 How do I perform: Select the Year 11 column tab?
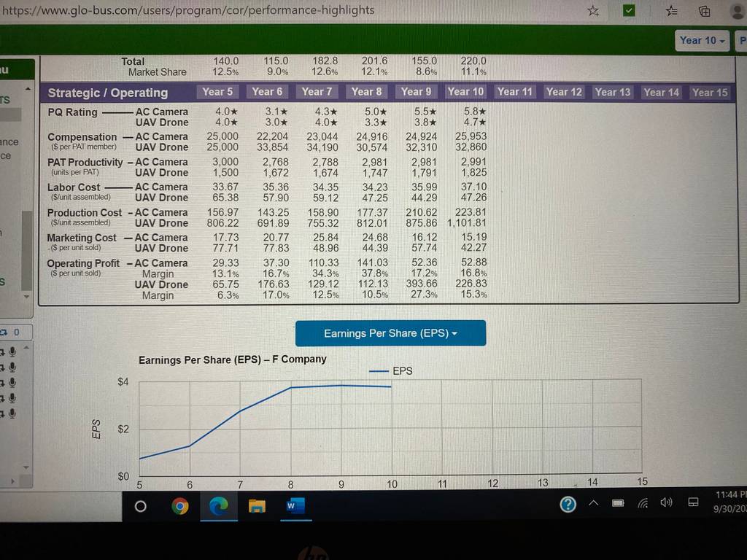pyautogui.click(x=514, y=92)
